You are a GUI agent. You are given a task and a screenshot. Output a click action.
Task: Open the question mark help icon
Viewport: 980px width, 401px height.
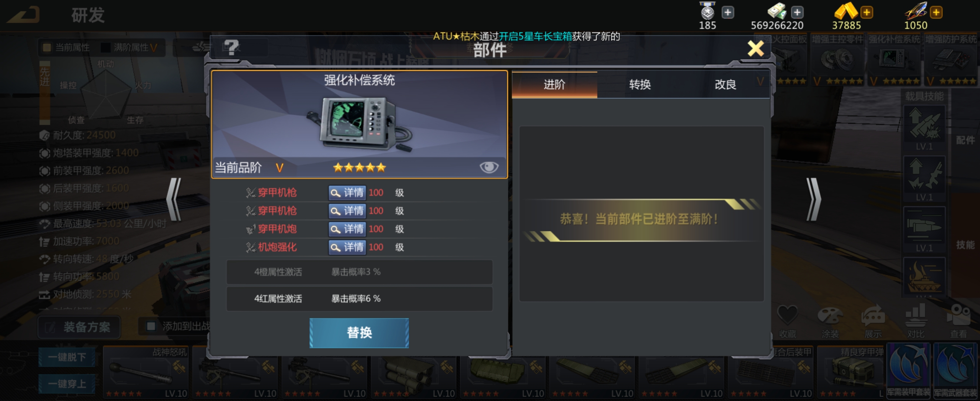point(231,48)
